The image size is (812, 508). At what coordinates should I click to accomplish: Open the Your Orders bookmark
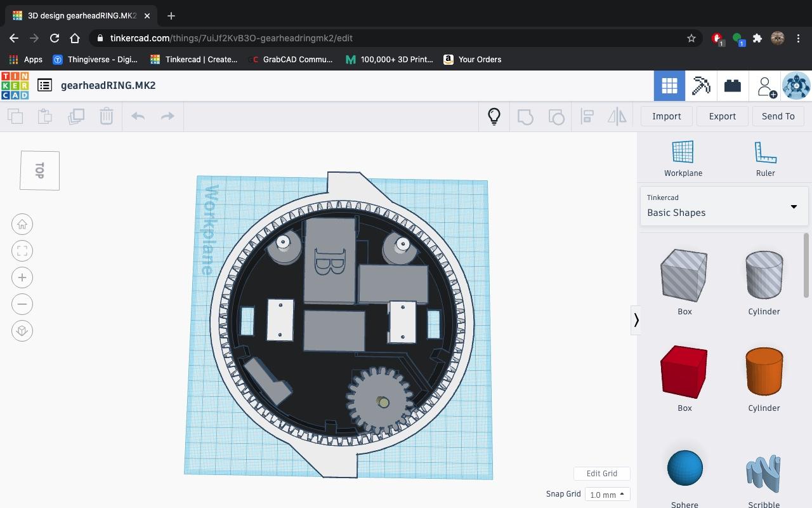point(473,59)
